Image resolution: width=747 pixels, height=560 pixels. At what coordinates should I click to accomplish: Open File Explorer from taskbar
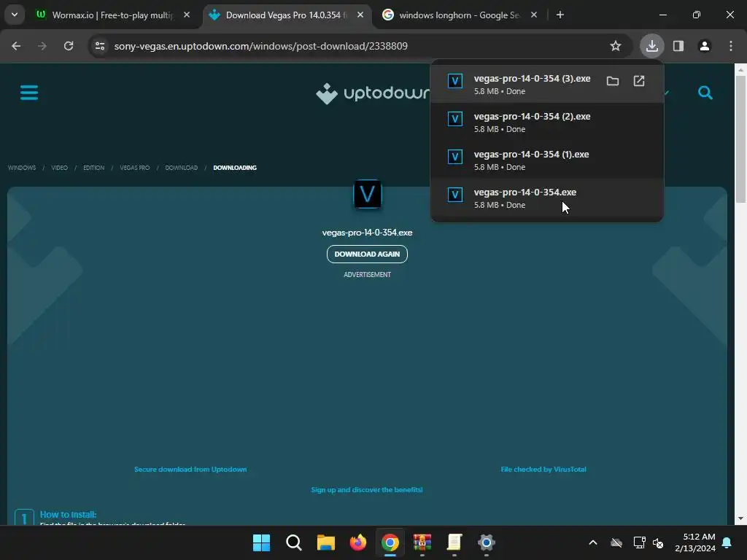click(326, 542)
